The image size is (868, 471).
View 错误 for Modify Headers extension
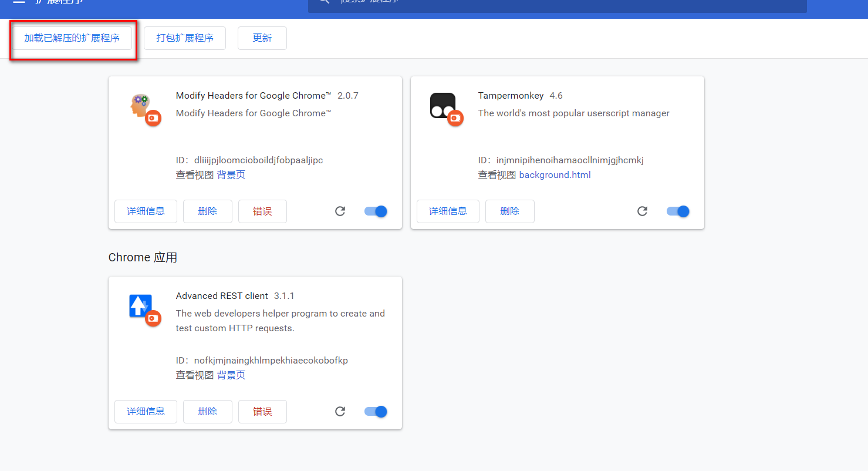tap(262, 211)
